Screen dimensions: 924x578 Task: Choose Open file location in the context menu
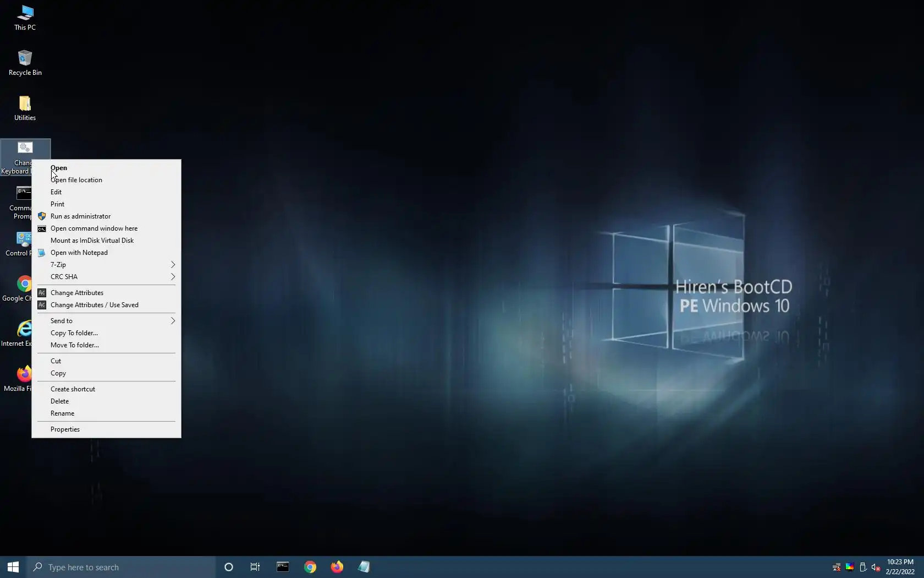point(106,180)
